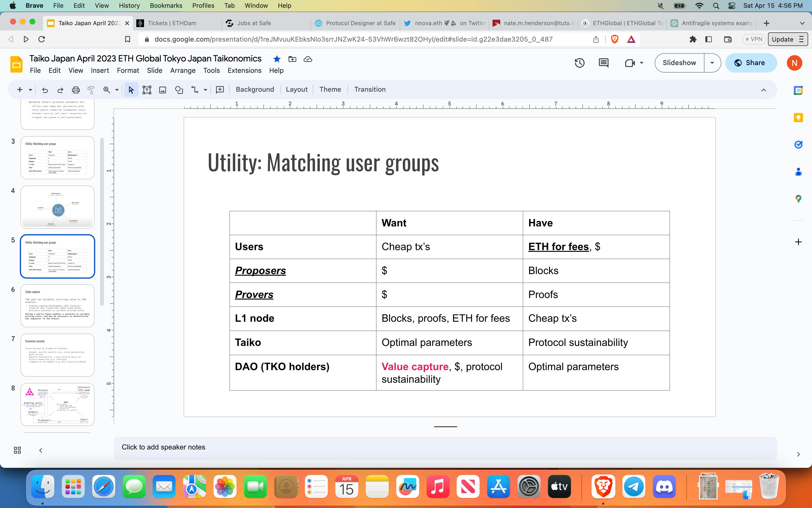Select slide 4 Maker diagram thumbnail
This screenshot has height=508, width=812.
click(57, 207)
